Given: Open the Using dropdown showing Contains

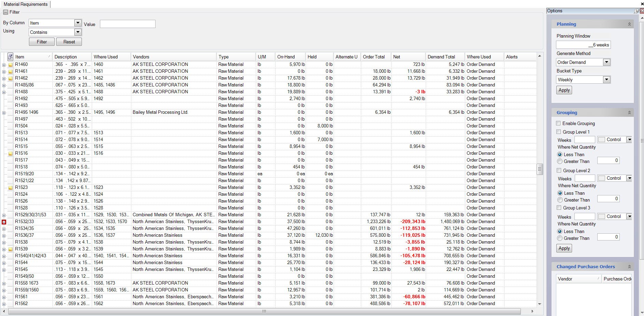Looking at the screenshot, I should pos(78,32).
